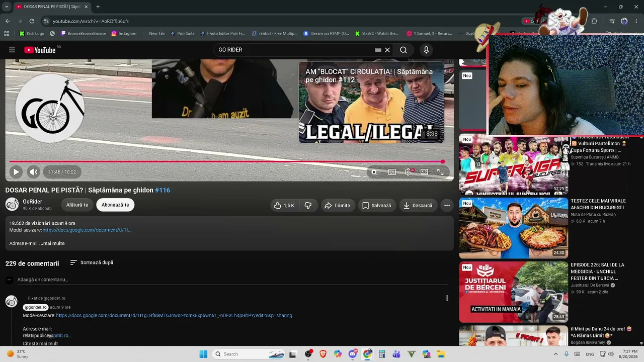Download video via Descarcă button

click(418, 205)
